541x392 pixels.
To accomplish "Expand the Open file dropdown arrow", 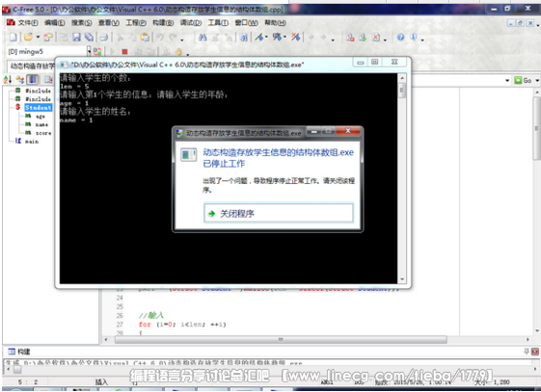I will pyautogui.click(x=38, y=38).
